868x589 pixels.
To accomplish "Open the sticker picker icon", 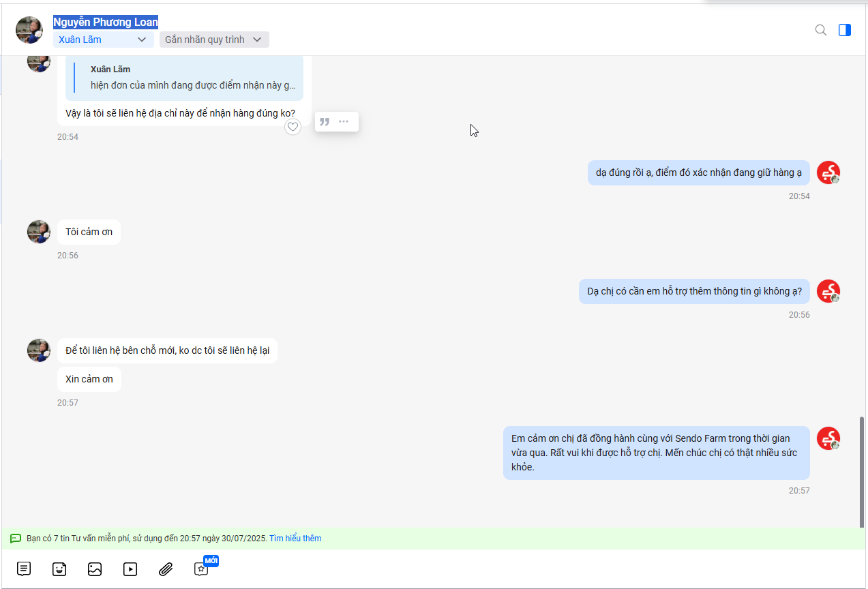I will 59,569.
